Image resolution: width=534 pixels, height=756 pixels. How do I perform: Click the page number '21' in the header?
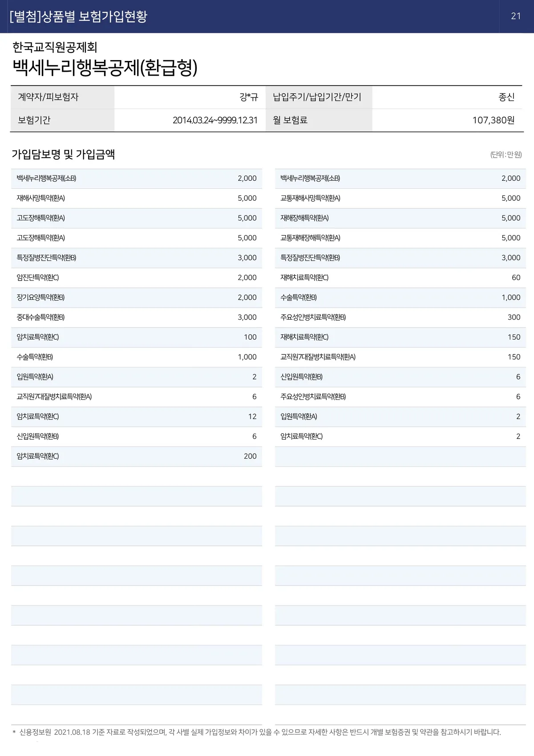click(516, 16)
